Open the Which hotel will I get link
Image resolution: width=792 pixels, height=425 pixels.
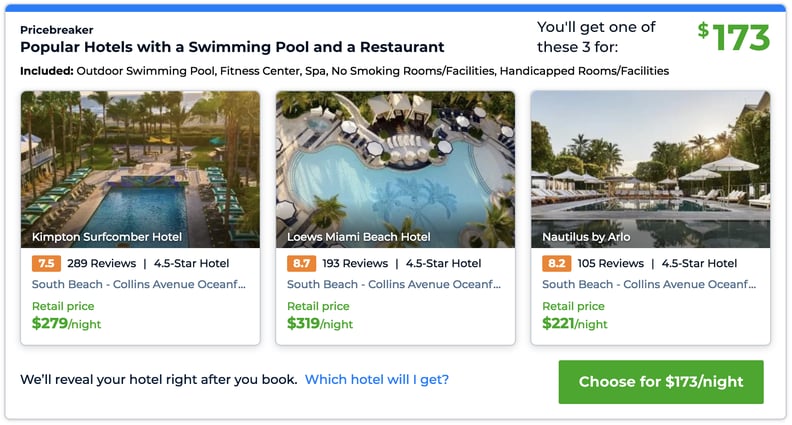[376, 380]
